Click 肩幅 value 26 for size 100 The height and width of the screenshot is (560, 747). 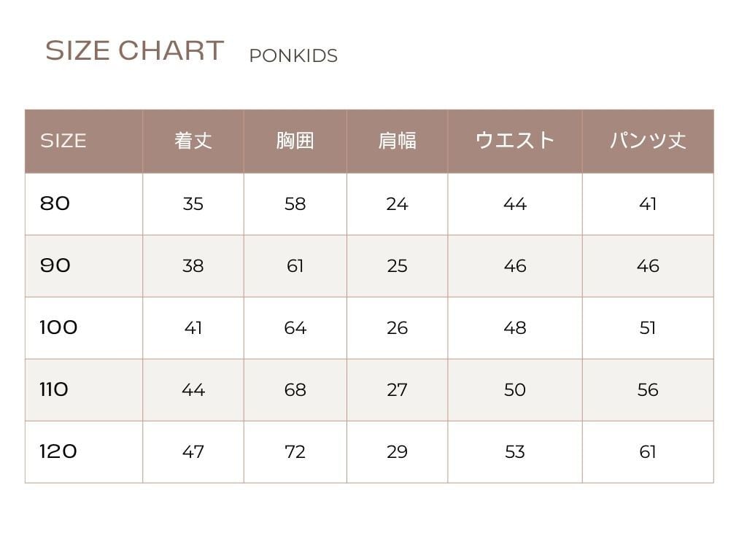point(397,328)
